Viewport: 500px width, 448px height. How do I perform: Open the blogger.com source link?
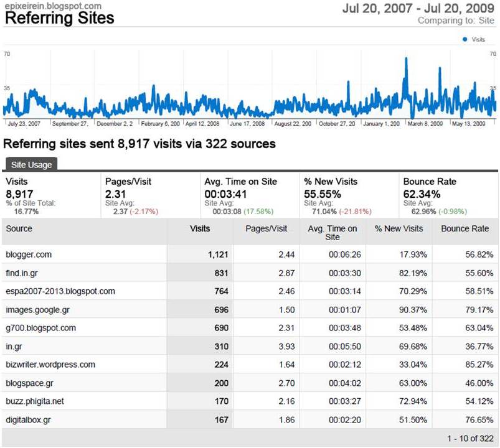pos(29,254)
